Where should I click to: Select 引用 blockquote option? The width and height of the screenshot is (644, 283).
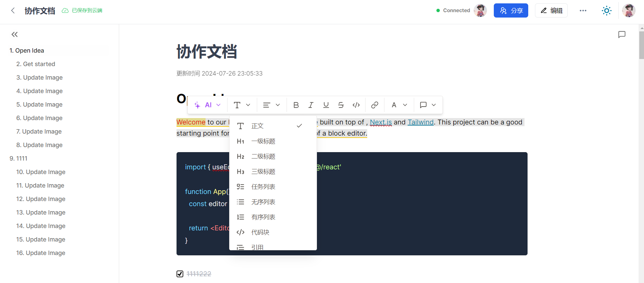click(273, 247)
